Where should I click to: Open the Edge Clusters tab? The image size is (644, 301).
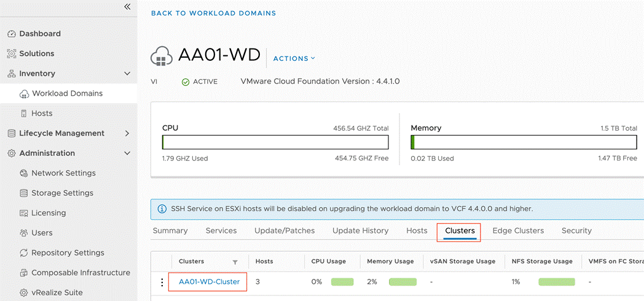point(518,231)
